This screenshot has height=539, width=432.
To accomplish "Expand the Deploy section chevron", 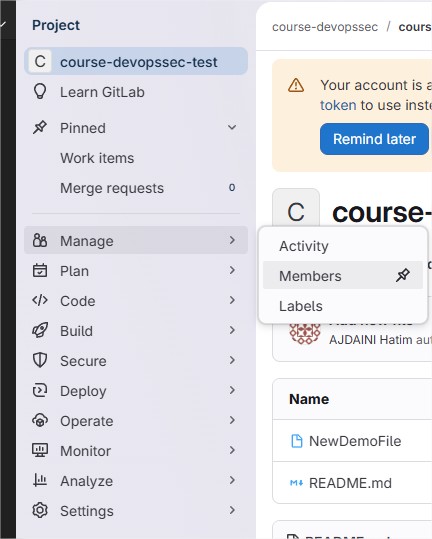I will [x=232, y=390].
